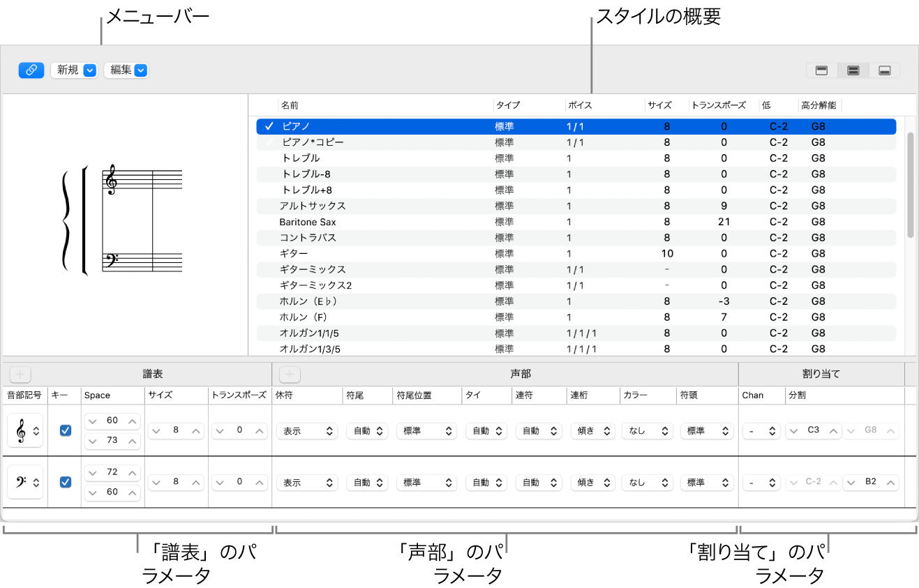This screenshot has width=919, height=588.
Task: Open the 休符 dropdown showing 表示
Action: click(307, 430)
